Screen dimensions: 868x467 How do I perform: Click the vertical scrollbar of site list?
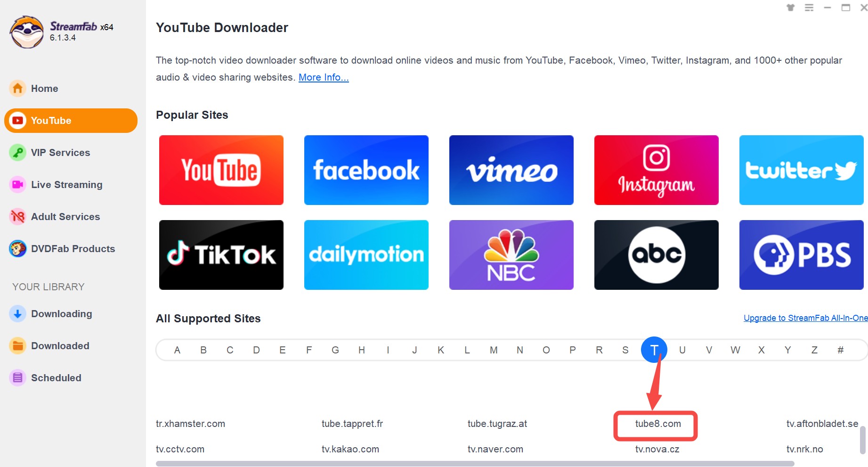[863, 440]
